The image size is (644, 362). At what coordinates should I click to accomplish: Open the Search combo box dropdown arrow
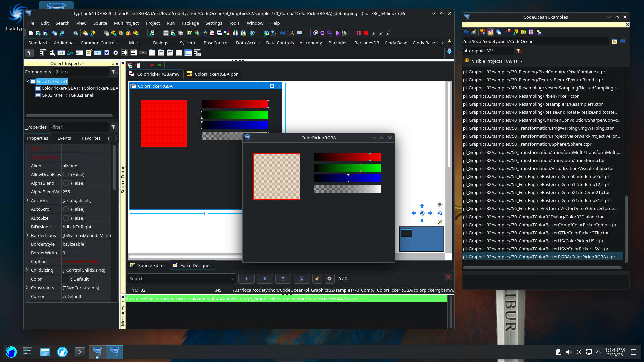(x=232, y=279)
